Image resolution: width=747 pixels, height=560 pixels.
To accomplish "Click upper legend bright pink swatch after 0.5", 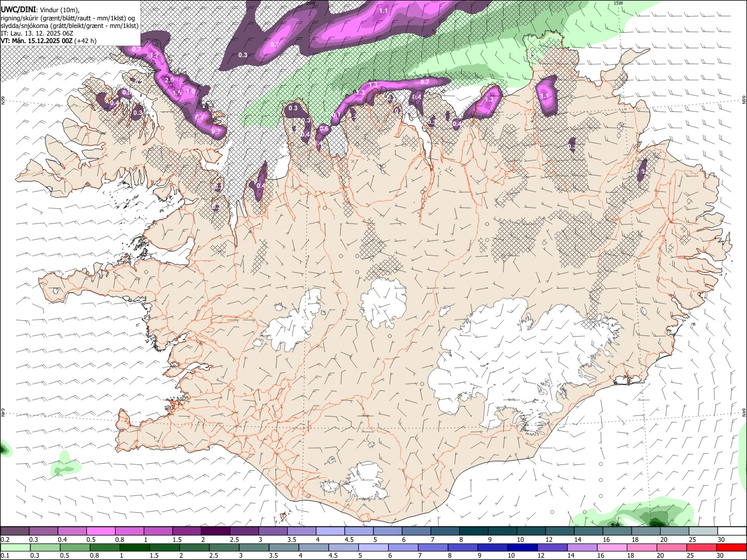I will click(100, 531).
